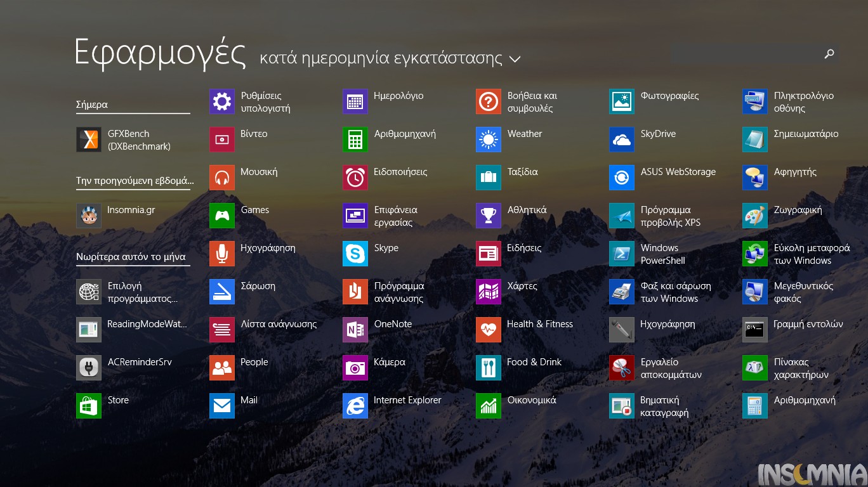Open the red Ηχογράφηση microphone icon
This screenshot has width=868, height=487.
click(x=222, y=254)
